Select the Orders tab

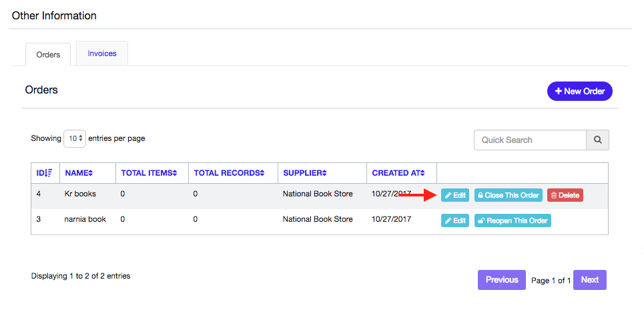point(48,54)
